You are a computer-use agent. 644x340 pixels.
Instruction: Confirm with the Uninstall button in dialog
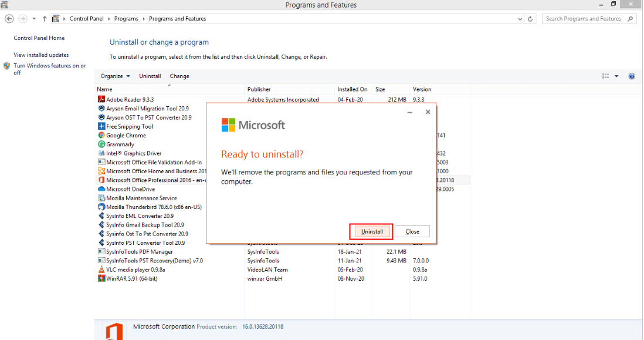pos(371,231)
